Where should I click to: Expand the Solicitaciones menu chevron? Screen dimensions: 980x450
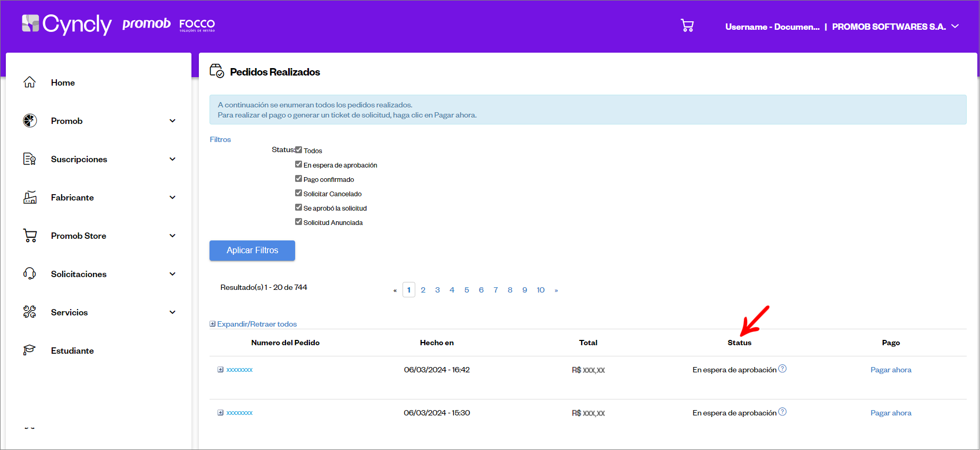(x=172, y=274)
